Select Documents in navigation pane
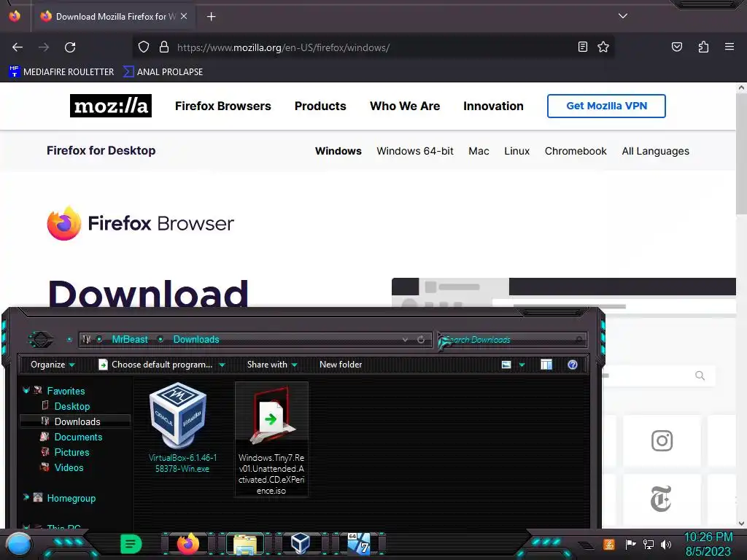Image resolution: width=747 pixels, height=560 pixels. pyautogui.click(x=78, y=437)
